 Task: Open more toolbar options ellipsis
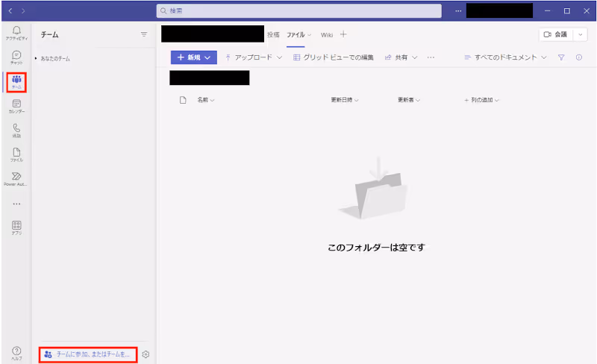tap(431, 57)
